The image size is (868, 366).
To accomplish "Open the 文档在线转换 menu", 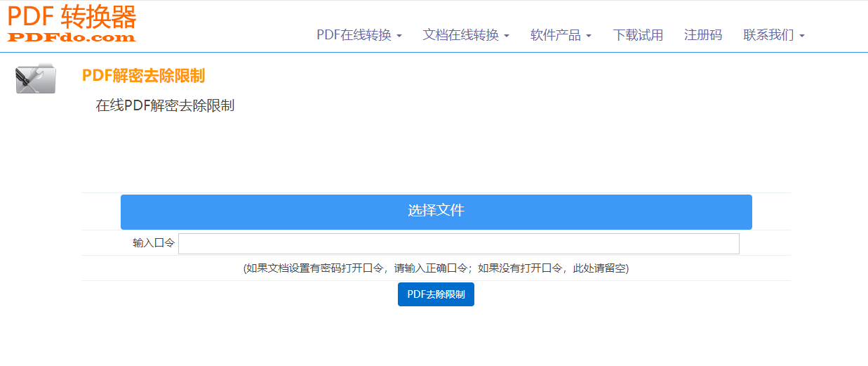I will pos(460,35).
